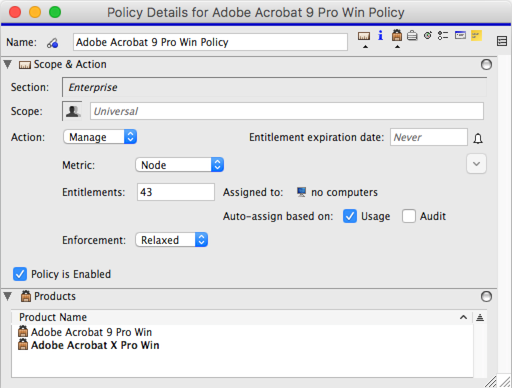Image resolution: width=512 pixels, height=388 pixels.
Task: Click the Entitlements field showing 43
Action: click(176, 192)
